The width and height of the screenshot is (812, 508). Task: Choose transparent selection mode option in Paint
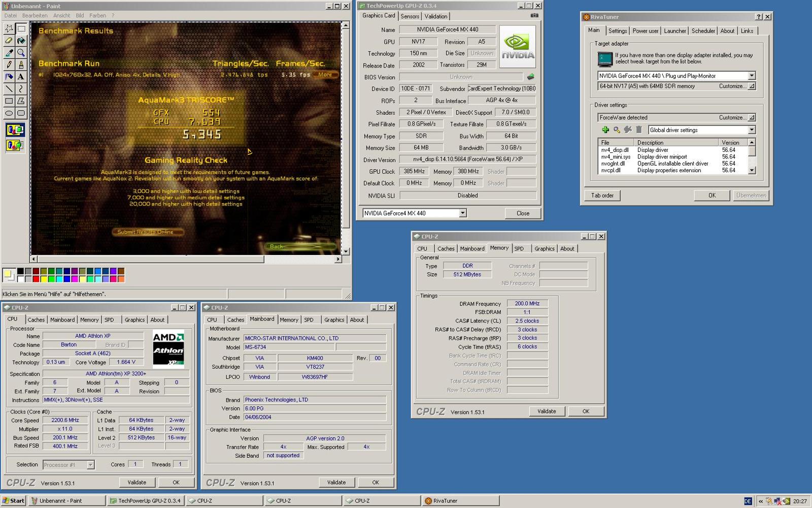(15, 145)
